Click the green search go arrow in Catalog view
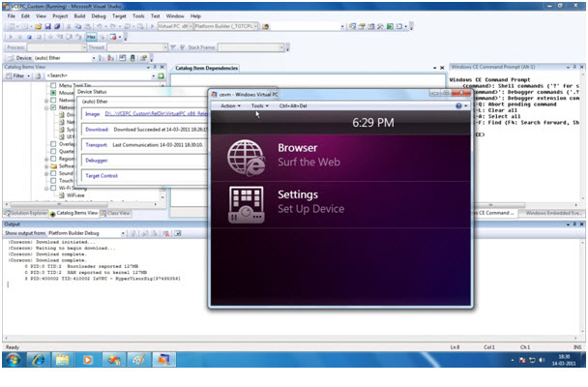The height and width of the screenshot is (387, 588). point(162,76)
